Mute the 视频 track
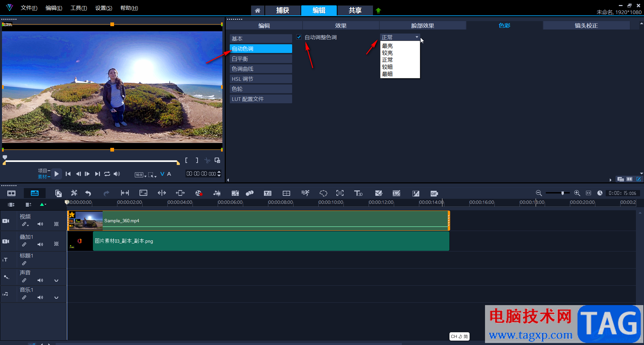Viewport: 644px width, 345px height. point(40,224)
